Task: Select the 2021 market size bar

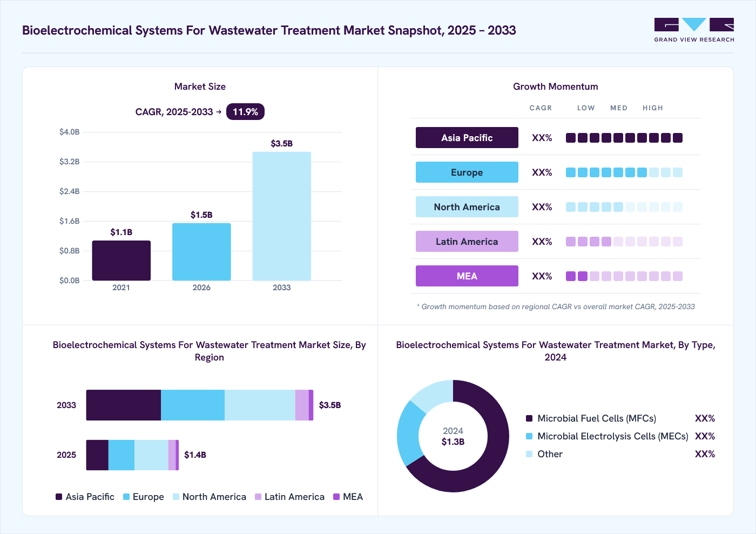Action: pyautogui.click(x=122, y=261)
